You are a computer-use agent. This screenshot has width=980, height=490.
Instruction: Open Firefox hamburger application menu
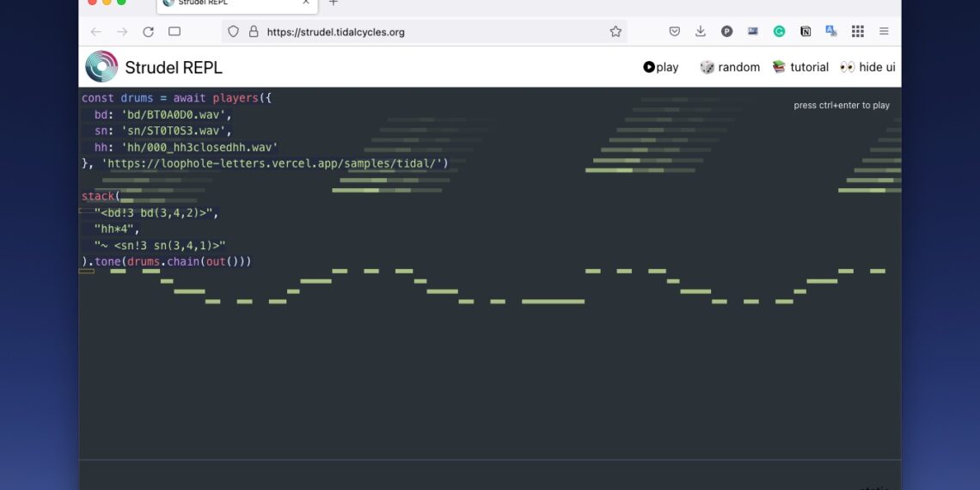(884, 32)
